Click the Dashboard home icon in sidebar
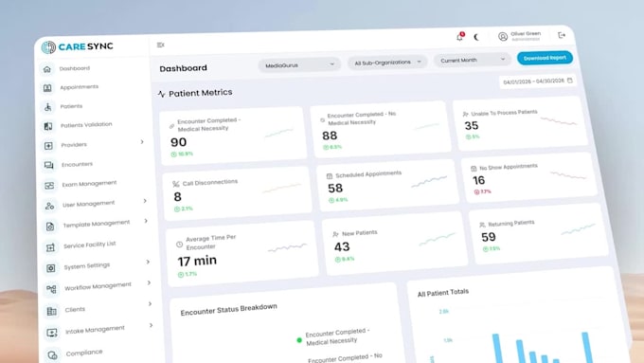The width and height of the screenshot is (644, 363). (x=47, y=69)
